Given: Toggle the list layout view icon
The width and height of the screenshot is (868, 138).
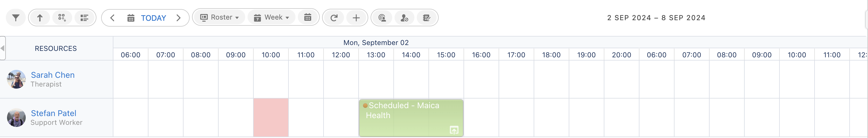Looking at the screenshot, I should tap(84, 18).
